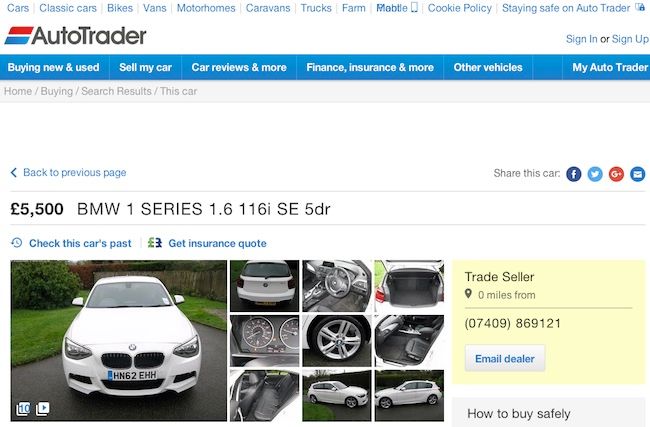Share this car on Facebook

574,174
